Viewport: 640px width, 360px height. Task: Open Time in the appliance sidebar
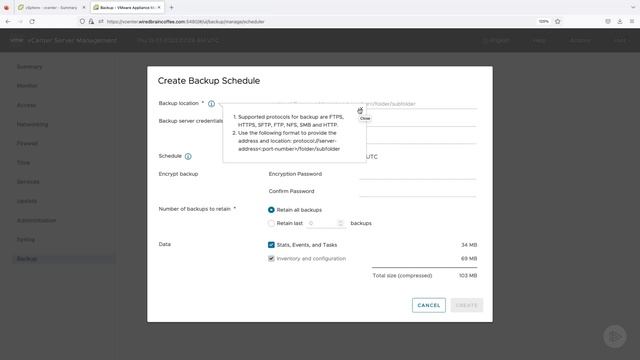(x=23, y=163)
